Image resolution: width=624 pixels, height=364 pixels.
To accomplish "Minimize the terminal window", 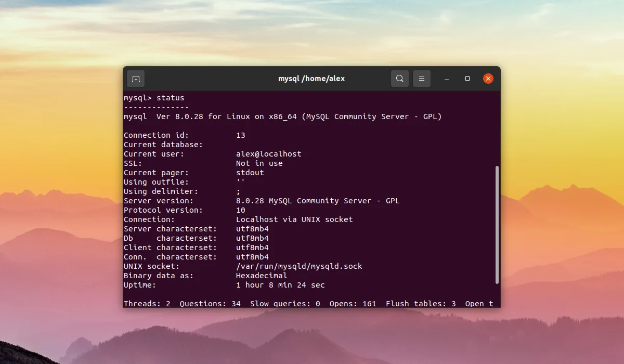I will point(447,79).
